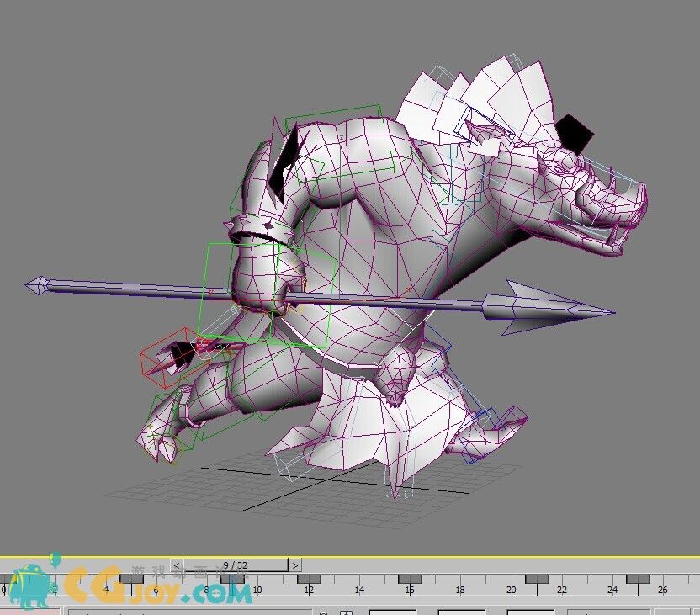Click the time slider previous frame arrow

pyautogui.click(x=177, y=565)
